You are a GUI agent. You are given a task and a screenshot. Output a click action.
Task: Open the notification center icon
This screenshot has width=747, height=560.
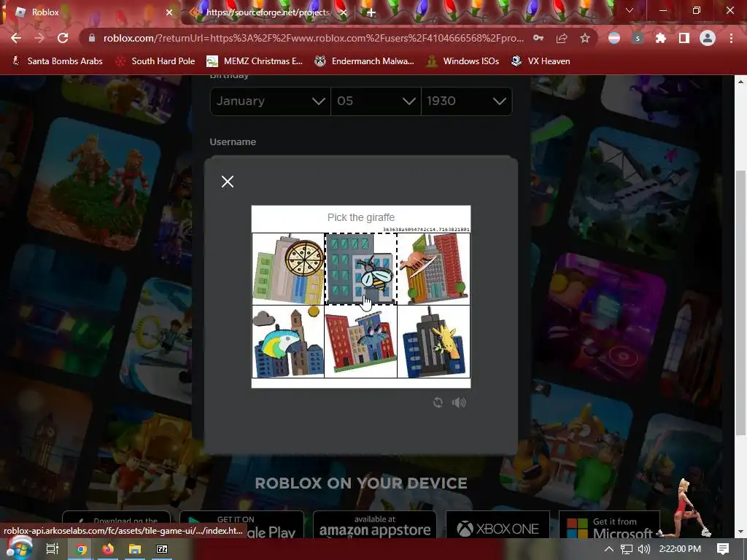(x=723, y=549)
